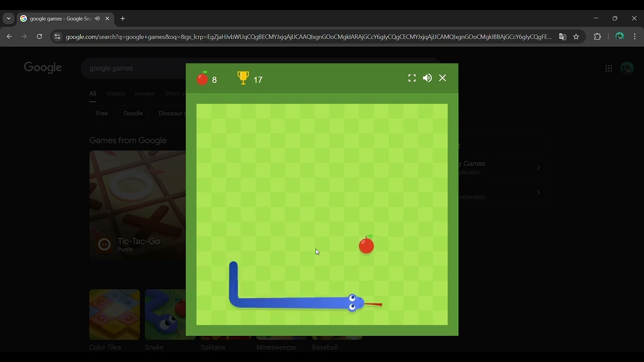Viewport: 644px width, 362px height.
Task: Bookmark this tab with the star
Action: click(x=576, y=37)
